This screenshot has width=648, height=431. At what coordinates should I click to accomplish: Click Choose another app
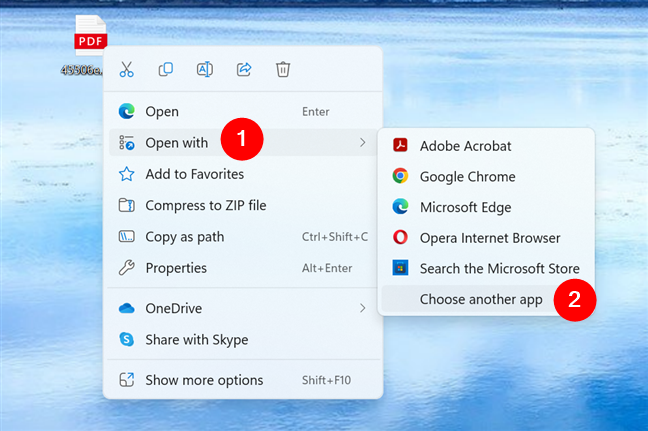480,299
